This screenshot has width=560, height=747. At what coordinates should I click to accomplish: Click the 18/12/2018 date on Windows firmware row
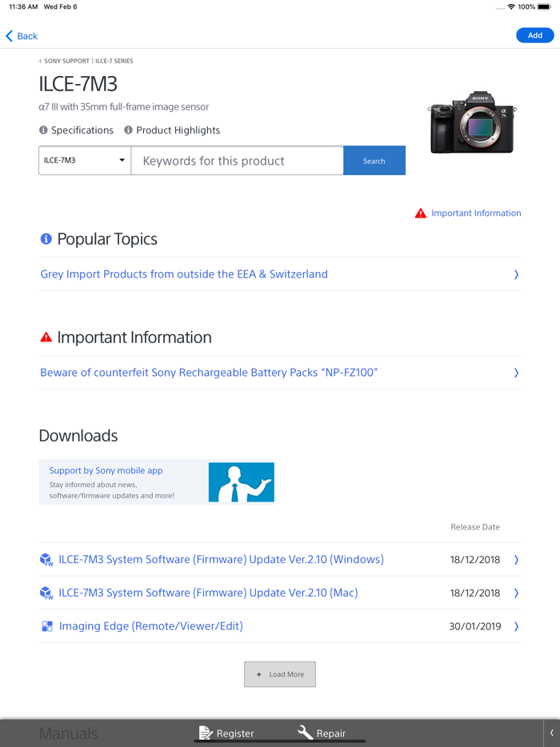click(475, 560)
